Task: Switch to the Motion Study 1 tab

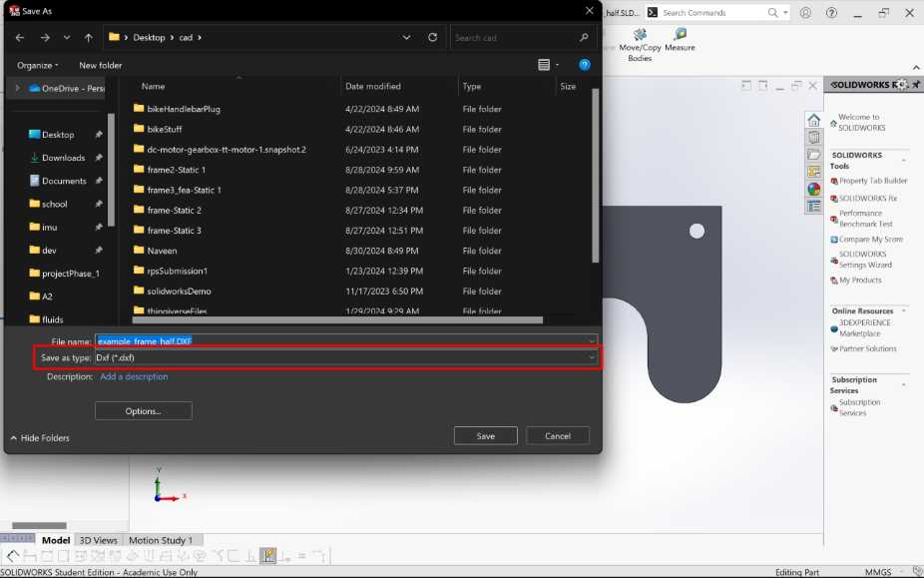Action: (x=161, y=540)
